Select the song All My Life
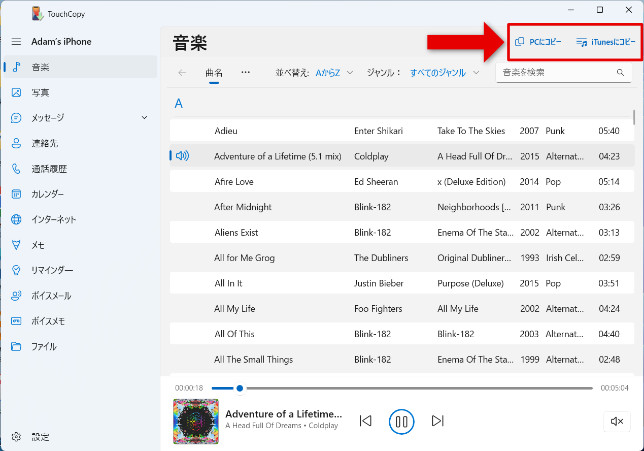 point(402,308)
